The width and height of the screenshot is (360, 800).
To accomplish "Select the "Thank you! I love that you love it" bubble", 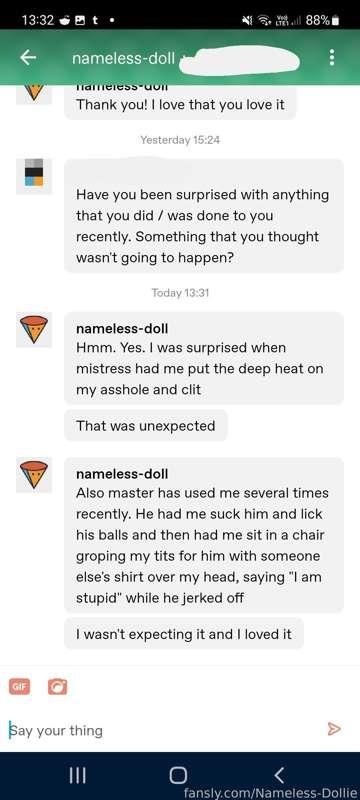I will coord(180,103).
